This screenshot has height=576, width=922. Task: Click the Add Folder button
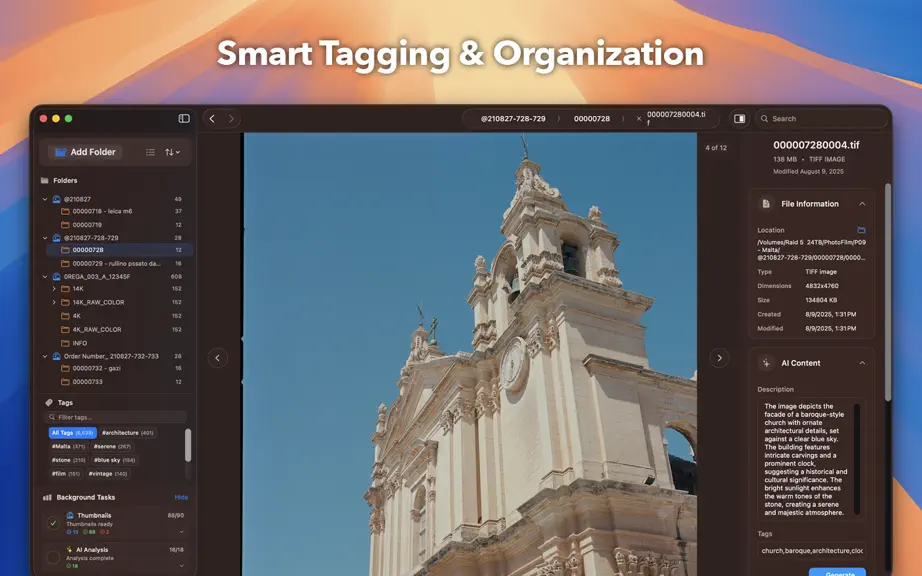85,152
